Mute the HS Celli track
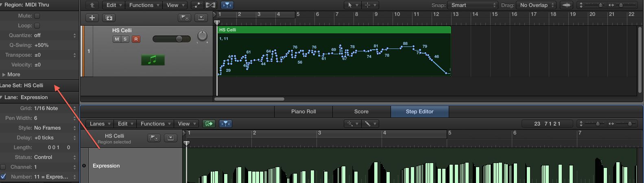644x183 pixels. 117,39
